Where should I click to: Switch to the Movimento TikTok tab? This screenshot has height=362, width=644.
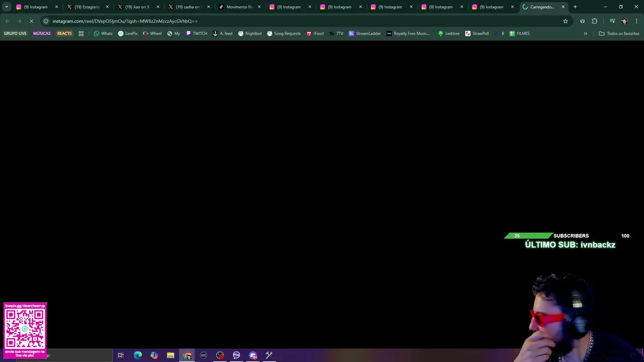pyautogui.click(x=239, y=7)
